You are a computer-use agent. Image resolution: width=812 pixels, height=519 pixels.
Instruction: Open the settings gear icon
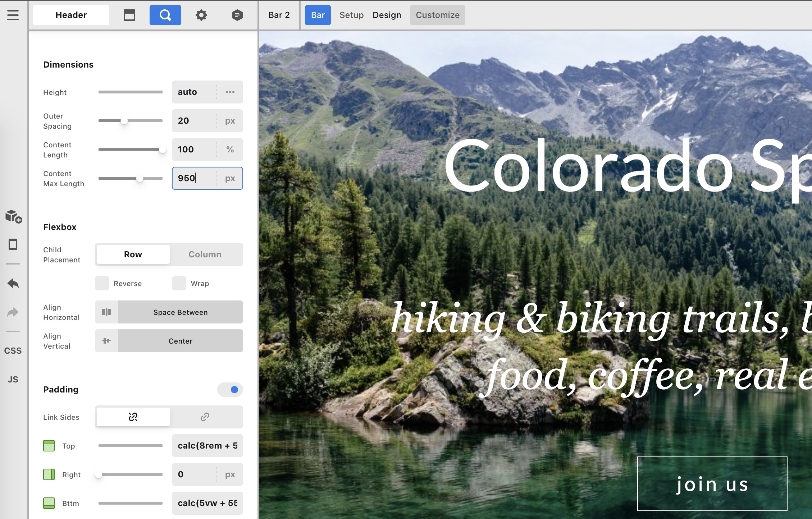coord(201,15)
